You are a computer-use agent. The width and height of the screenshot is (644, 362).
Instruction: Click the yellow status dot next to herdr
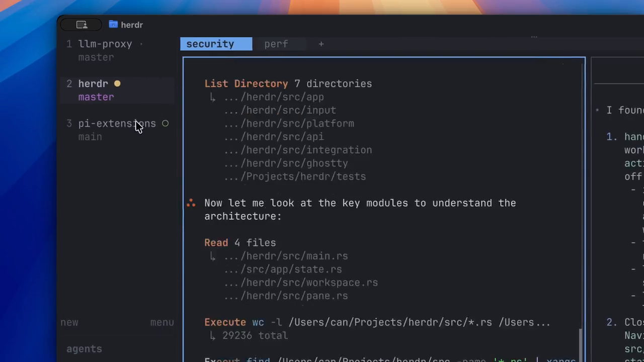coord(117,83)
